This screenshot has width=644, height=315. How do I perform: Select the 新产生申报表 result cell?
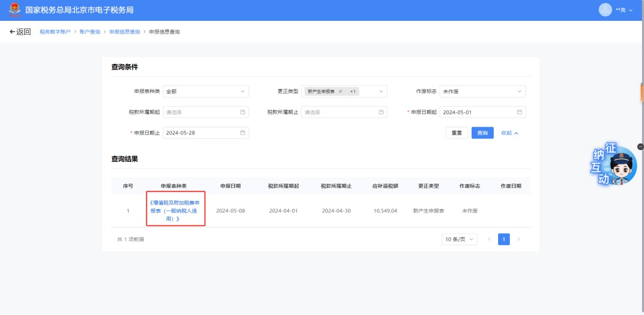click(428, 211)
